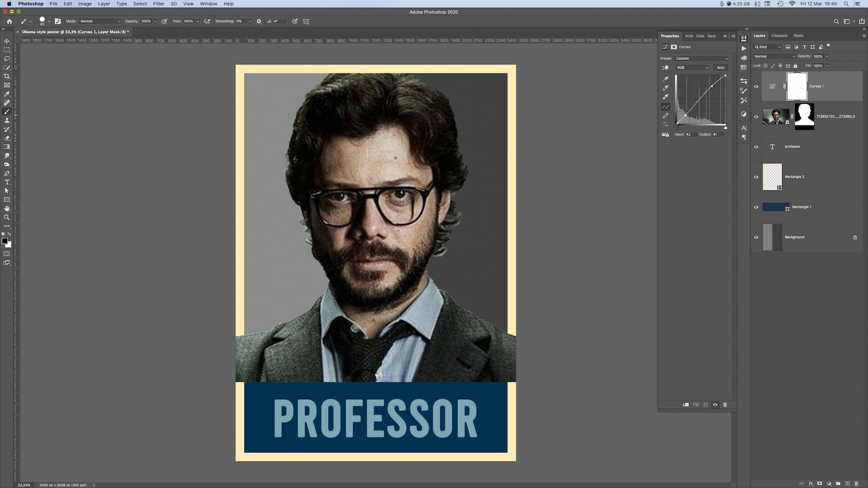Click the Curves 1 layer mask thumbnail
The image size is (868, 488).
pyautogui.click(x=797, y=86)
